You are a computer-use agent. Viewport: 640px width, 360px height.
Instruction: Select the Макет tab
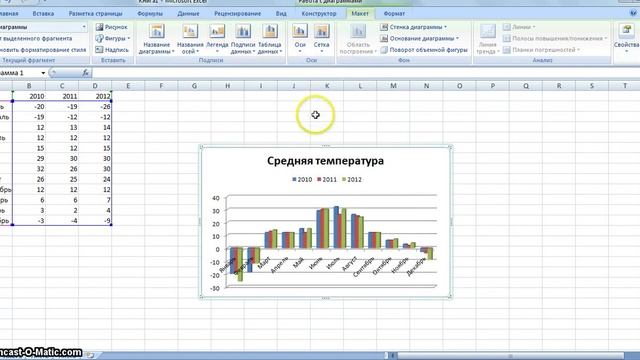[360, 13]
